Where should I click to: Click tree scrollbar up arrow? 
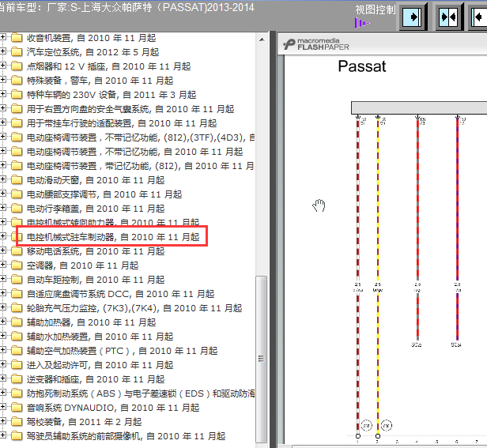pyautogui.click(x=262, y=40)
